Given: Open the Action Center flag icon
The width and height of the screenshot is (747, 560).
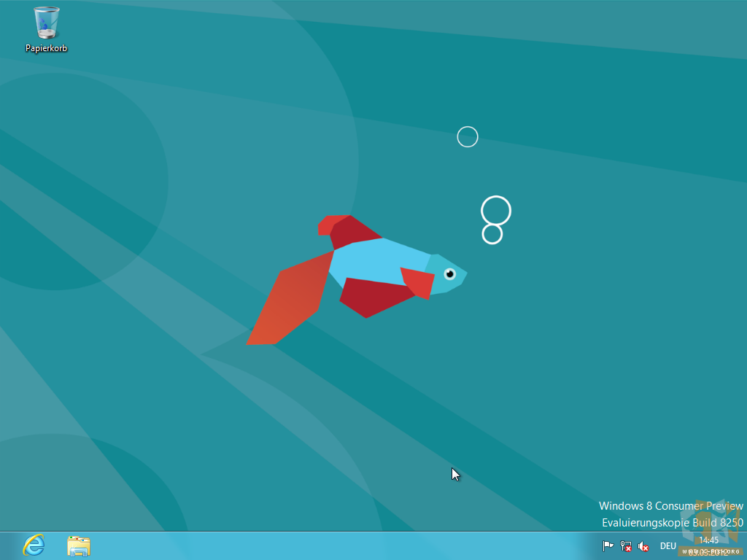Looking at the screenshot, I should click(607, 546).
